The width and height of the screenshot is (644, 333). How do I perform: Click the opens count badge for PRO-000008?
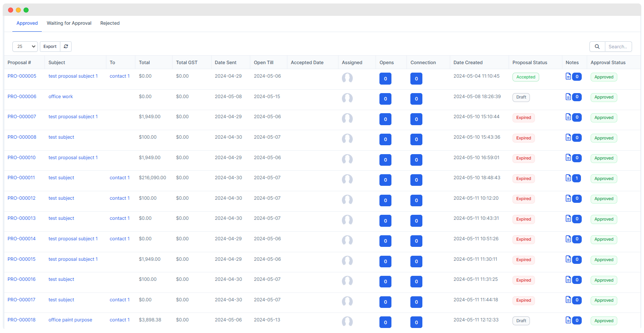[385, 139]
